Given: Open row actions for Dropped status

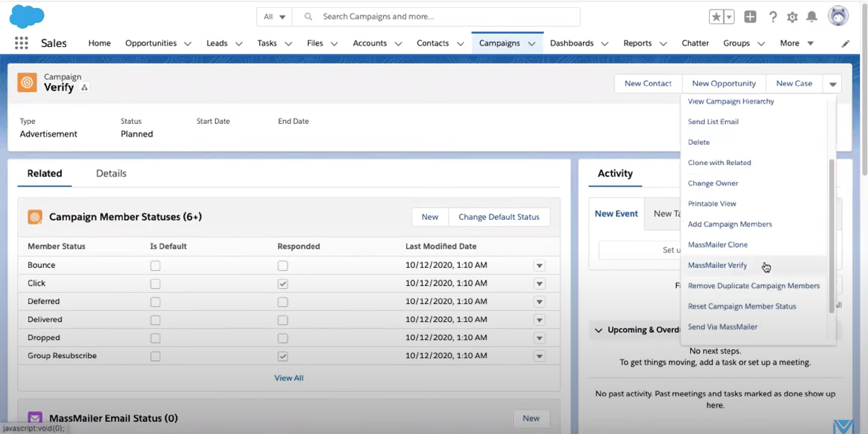Looking at the screenshot, I should (539, 338).
